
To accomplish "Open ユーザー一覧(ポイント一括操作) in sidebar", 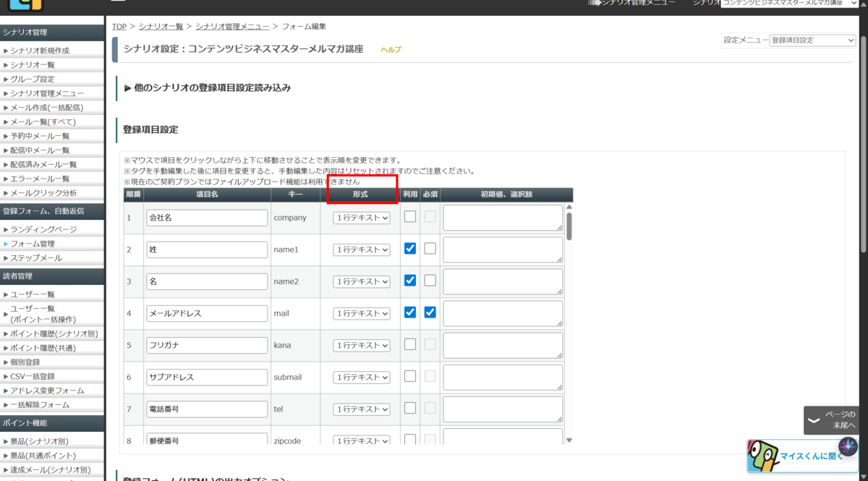I will pyautogui.click(x=43, y=313).
